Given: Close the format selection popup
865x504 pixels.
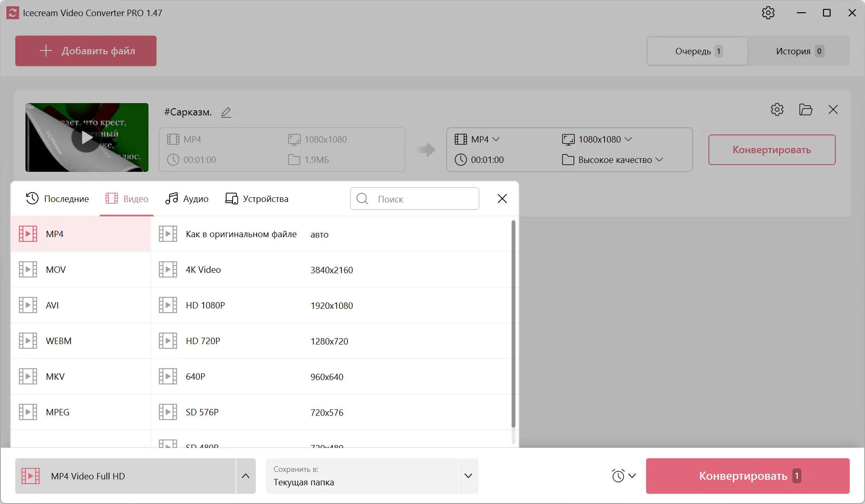Looking at the screenshot, I should tap(502, 199).
